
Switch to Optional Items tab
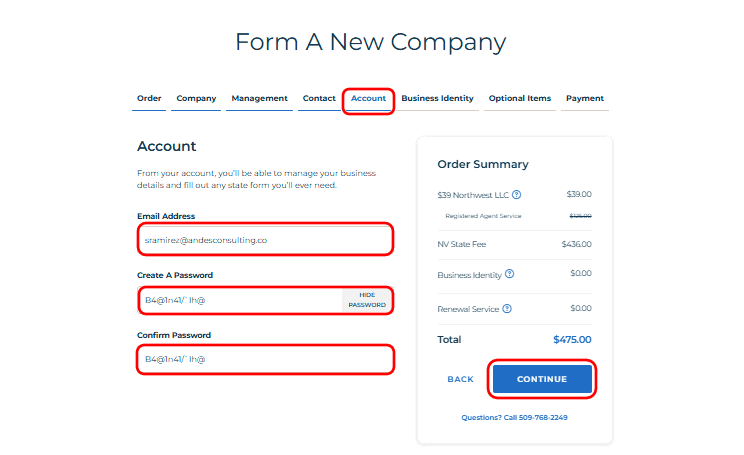coord(519,99)
